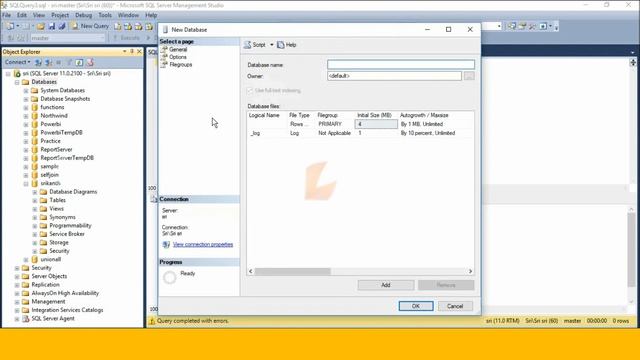640x360 pixels.
Task: Expand the Tables folder node
Action: pos(35,200)
